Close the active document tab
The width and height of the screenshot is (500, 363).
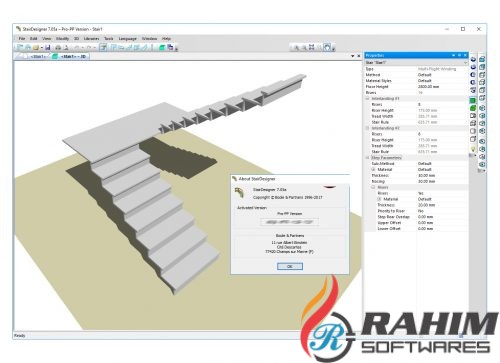coord(359,56)
